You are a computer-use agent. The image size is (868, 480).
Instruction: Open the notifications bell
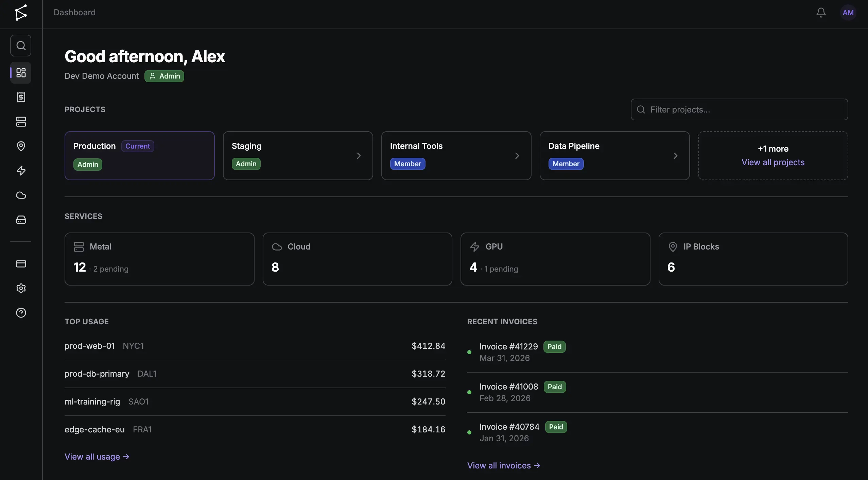click(x=821, y=13)
